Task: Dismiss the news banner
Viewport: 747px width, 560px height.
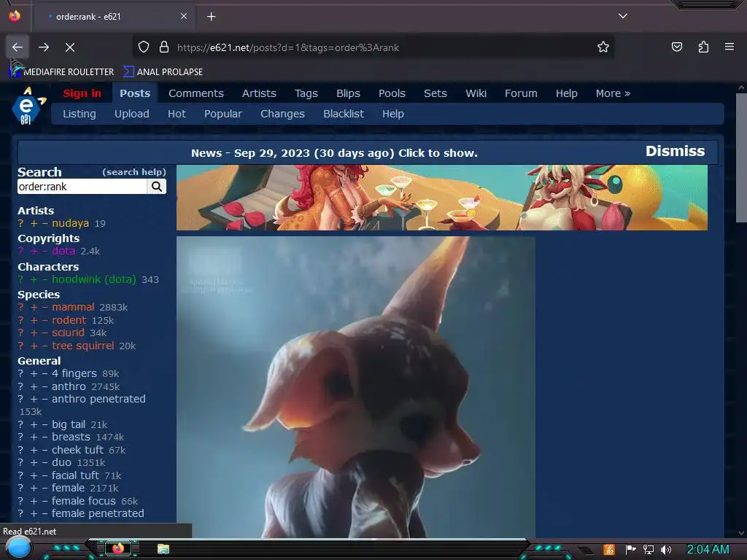Action: pos(675,151)
